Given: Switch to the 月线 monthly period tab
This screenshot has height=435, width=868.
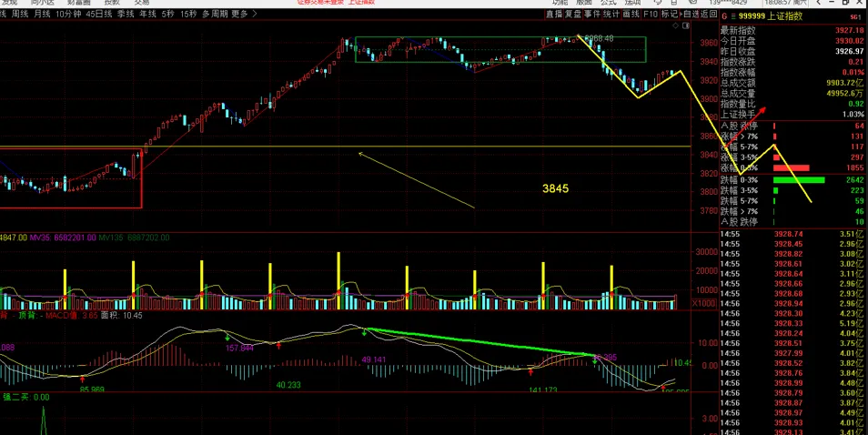Looking at the screenshot, I should [42, 14].
